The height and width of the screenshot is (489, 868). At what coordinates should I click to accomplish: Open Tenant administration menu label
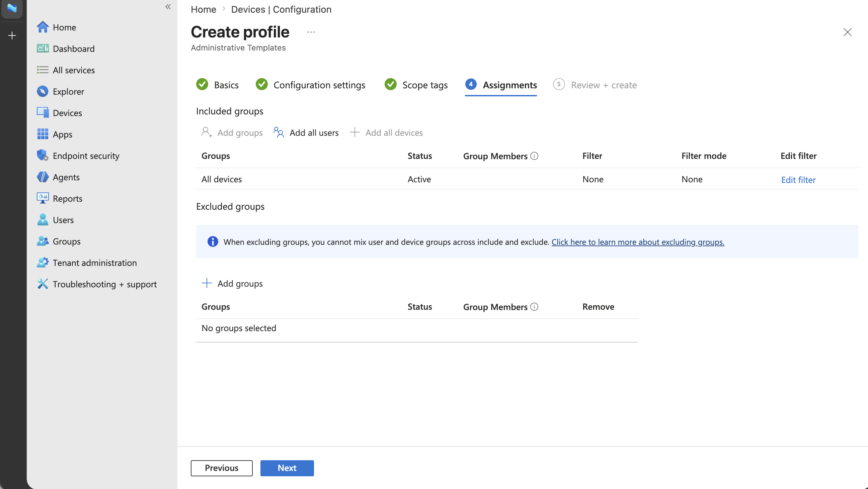(x=95, y=263)
